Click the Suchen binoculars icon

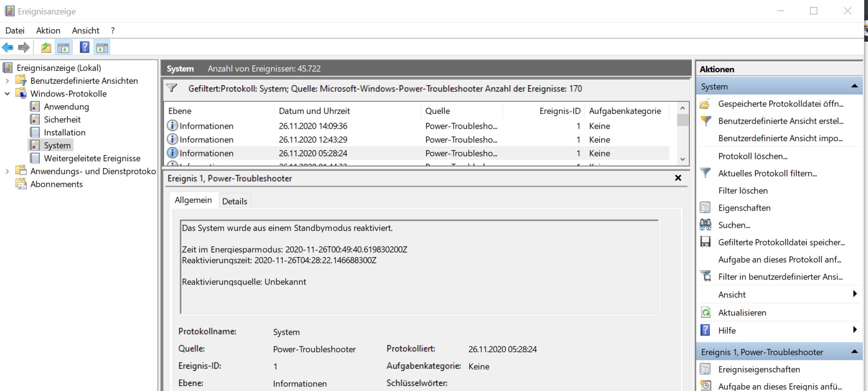705,224
